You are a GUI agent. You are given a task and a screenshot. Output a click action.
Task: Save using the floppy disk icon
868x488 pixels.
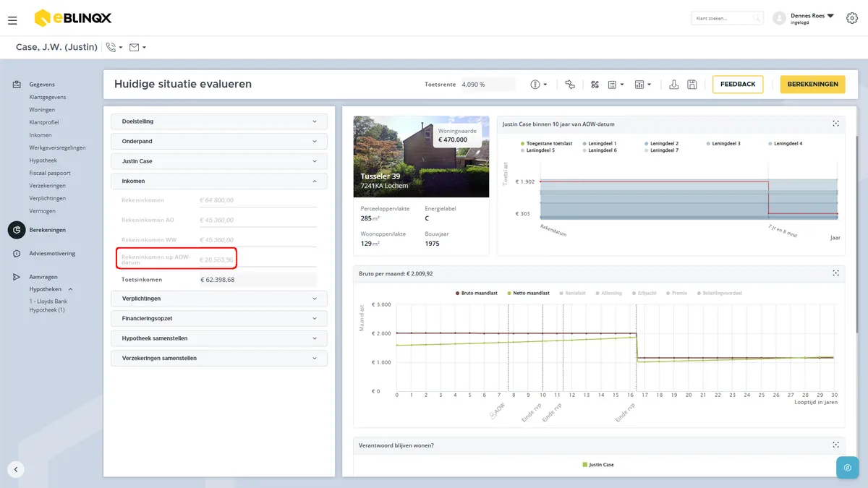[692, 85]
